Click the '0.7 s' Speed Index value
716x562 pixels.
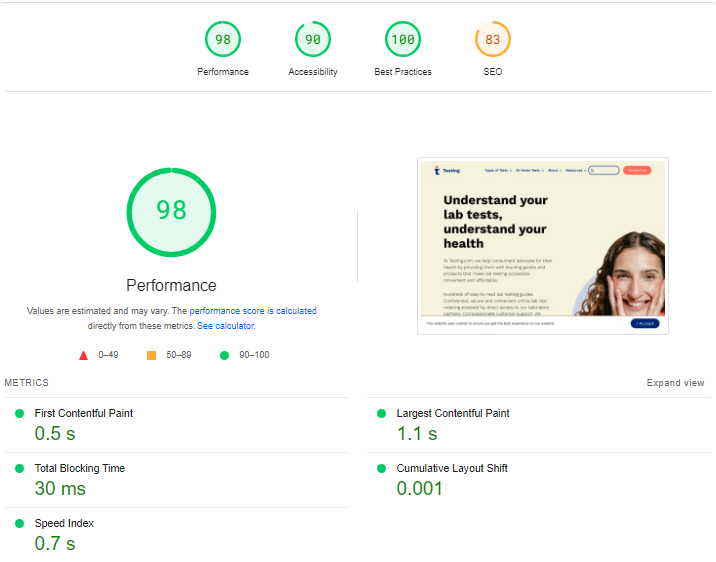55,544
